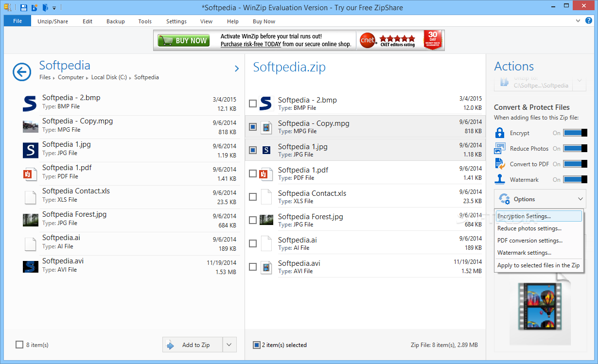Select Apply to selected files in the Zip
Viewport: 598px width, 364px height.
coord(538,265)
